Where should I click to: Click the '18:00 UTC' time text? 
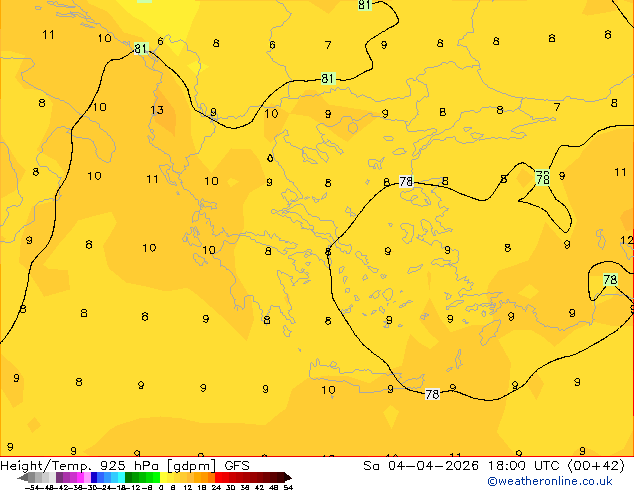(x=523, y=466)
